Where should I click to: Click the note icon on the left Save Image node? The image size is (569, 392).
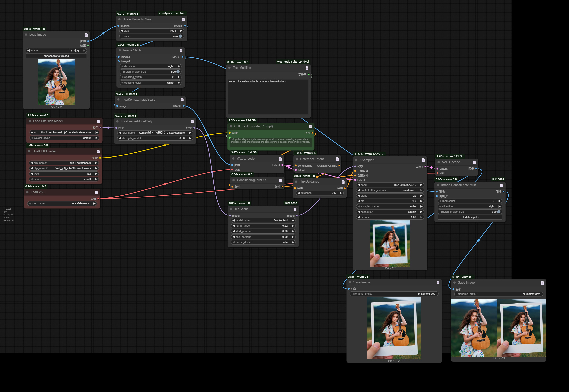click(x=438, y=282)
